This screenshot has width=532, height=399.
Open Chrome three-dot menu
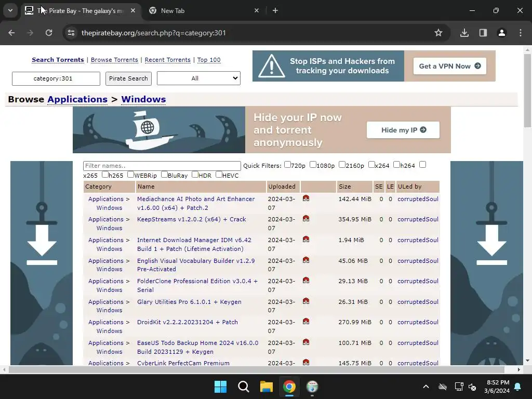coord(521,33)
